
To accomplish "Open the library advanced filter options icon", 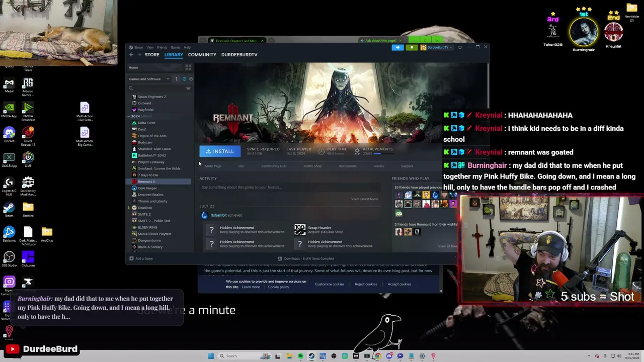I will [x=188, y=88].
